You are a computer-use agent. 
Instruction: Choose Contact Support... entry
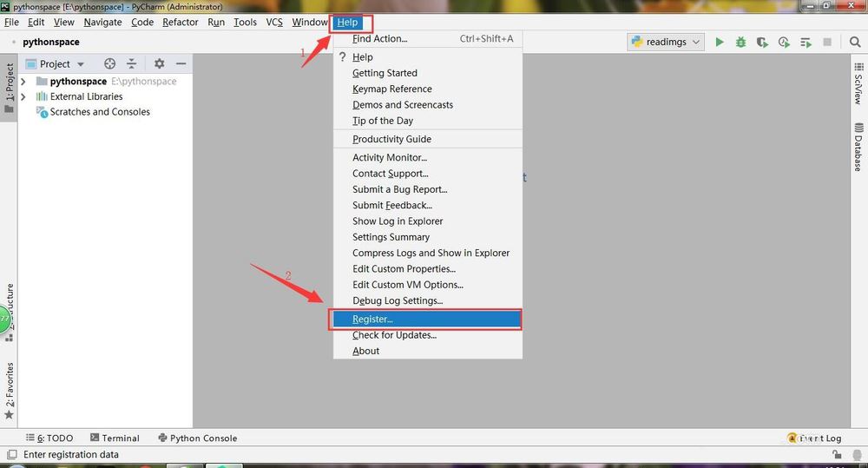pos(428,174)
